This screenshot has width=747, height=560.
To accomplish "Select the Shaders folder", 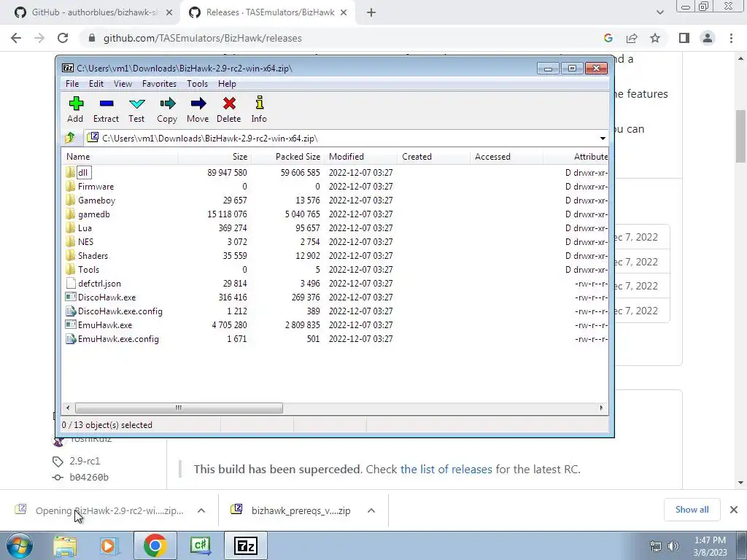I will coord(93,255).
